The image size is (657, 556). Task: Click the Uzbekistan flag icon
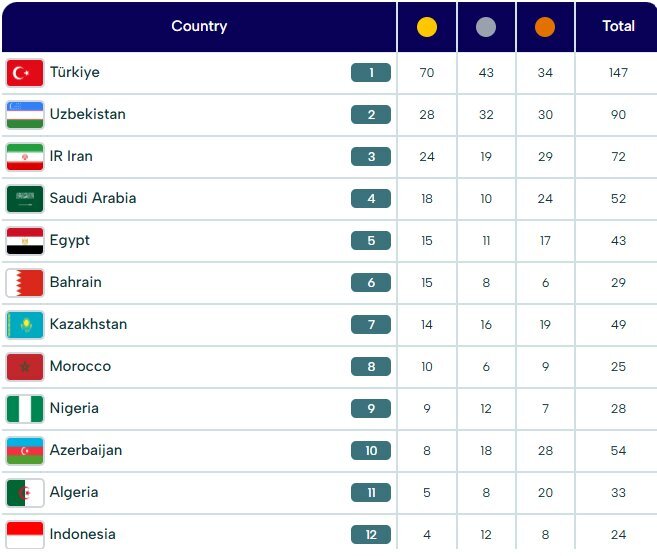coord(25,115)
